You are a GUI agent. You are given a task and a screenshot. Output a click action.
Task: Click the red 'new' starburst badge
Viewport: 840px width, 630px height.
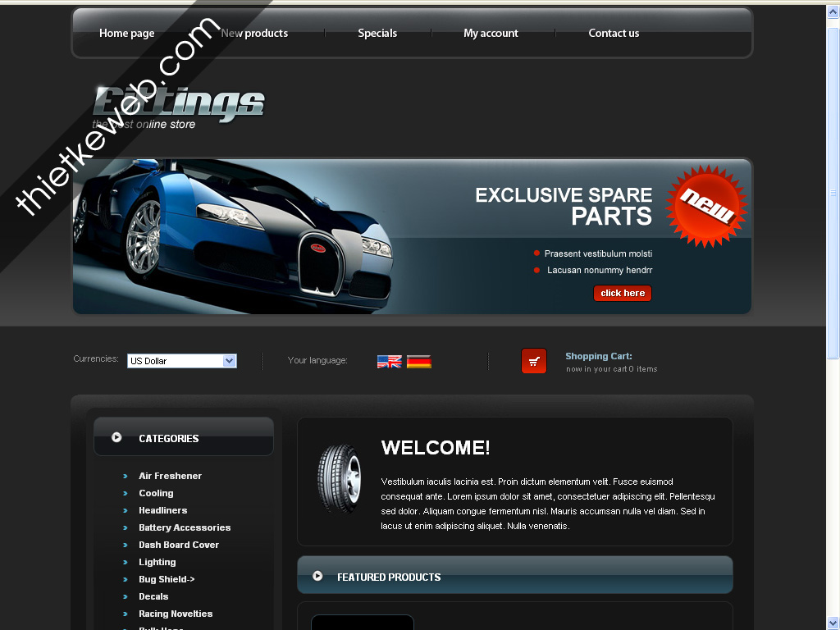(x=706, y=206)
